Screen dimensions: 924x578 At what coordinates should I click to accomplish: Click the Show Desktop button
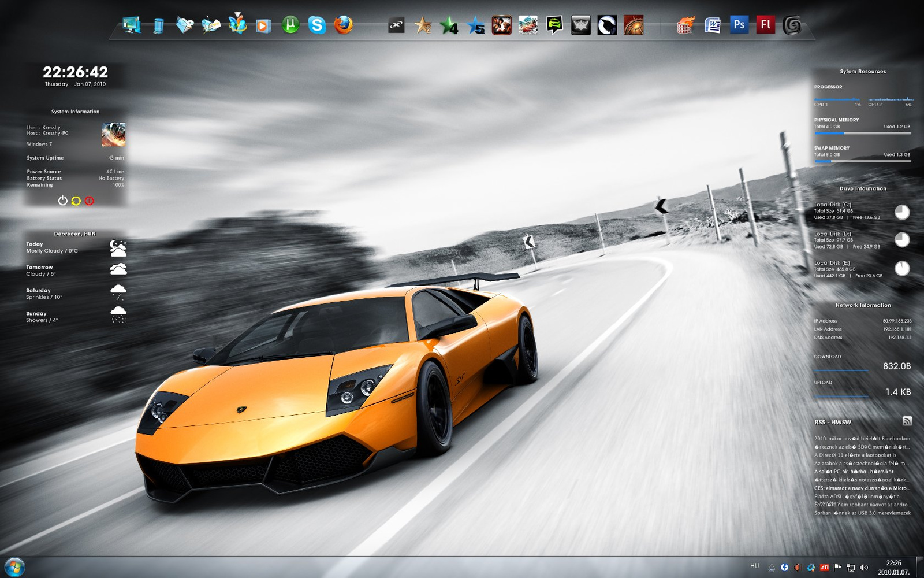919,567
